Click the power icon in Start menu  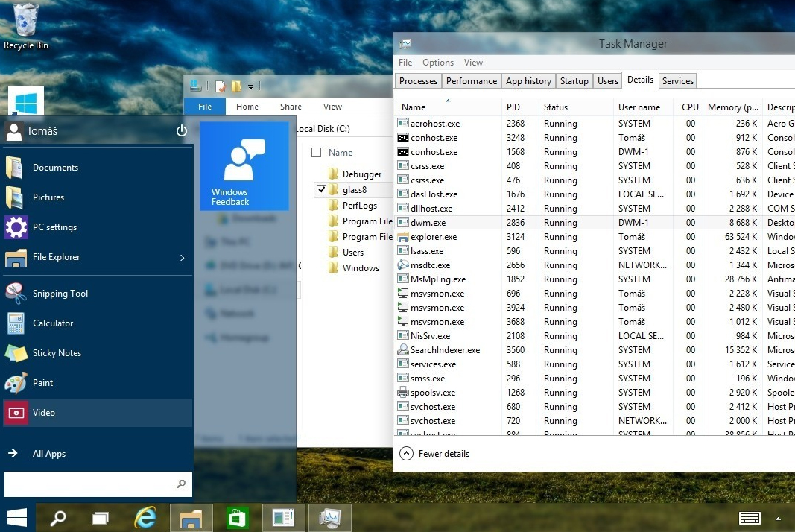[x=181, y=131]
